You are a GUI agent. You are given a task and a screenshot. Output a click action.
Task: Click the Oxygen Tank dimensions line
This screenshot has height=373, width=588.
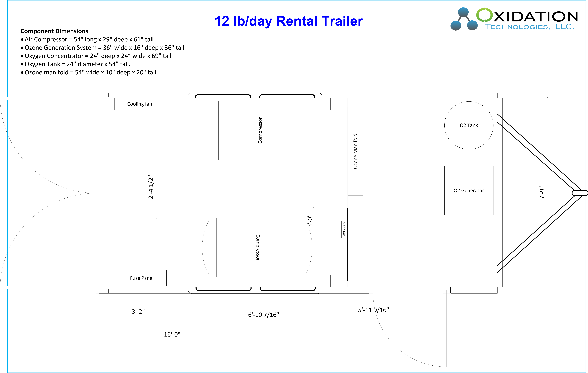[x=75, y=64]
